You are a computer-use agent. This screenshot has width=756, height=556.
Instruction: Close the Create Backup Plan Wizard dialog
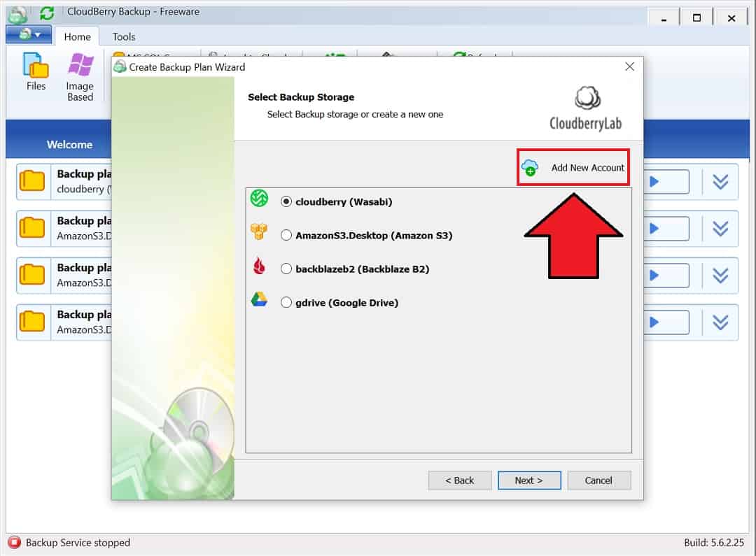629,66
